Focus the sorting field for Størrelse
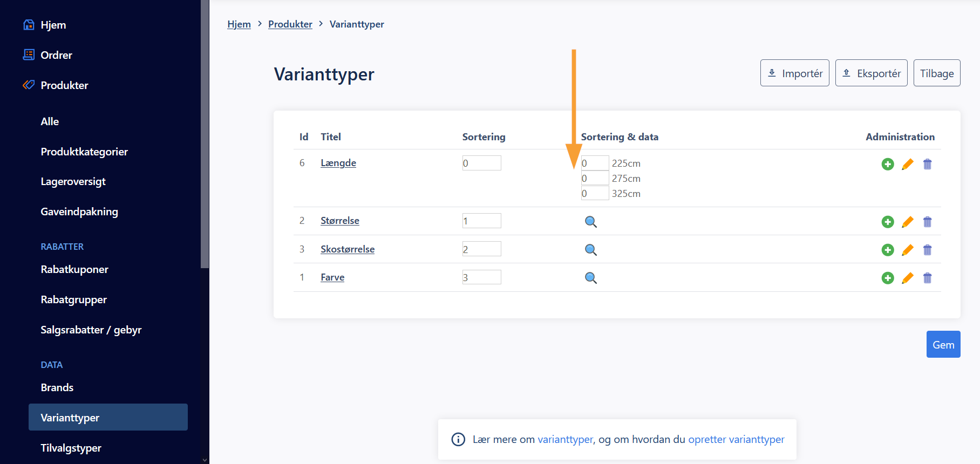Image resolution: width=980 pixels, height=464 pixels. 481,221
